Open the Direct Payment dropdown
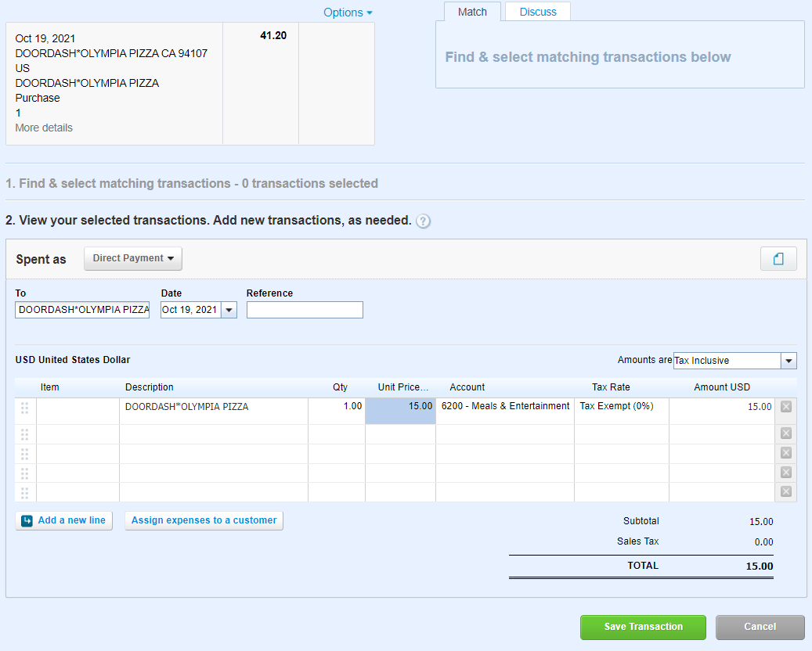812x651 pixels. 132,258
